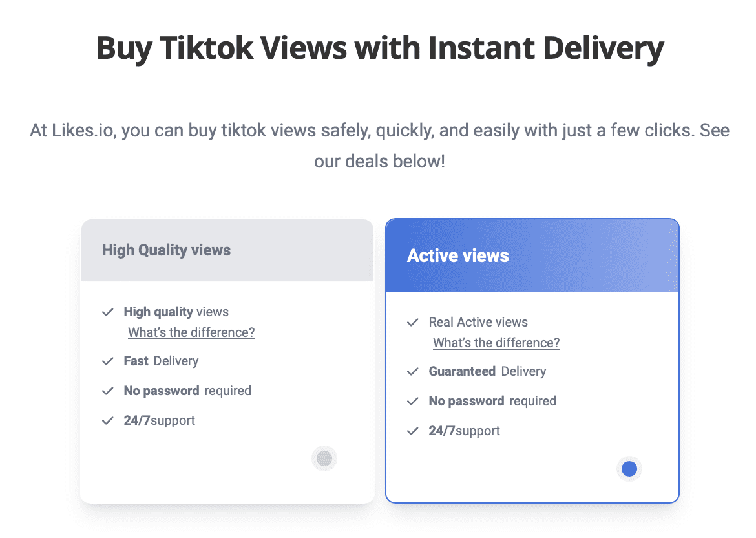Viewport: 756px width, 538px height.
Task: Click the Real Active views feature text
Action: point(478,323)
